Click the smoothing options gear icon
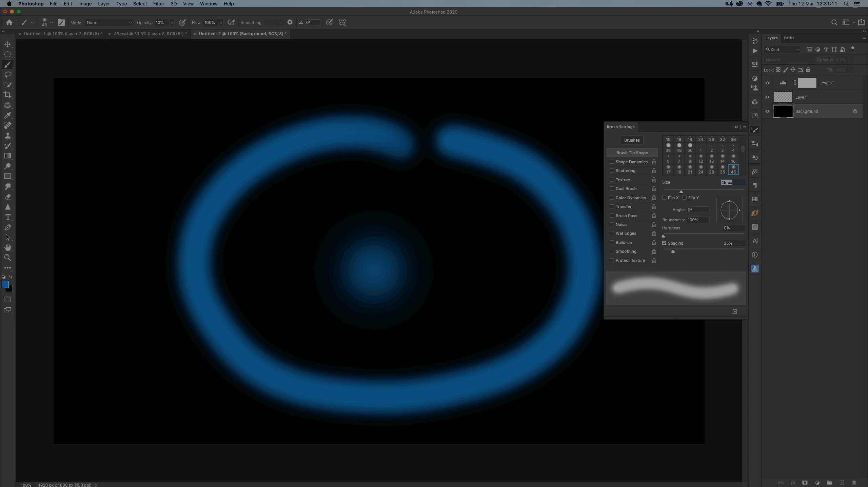The image size is (868, 487). coord(290,23)
